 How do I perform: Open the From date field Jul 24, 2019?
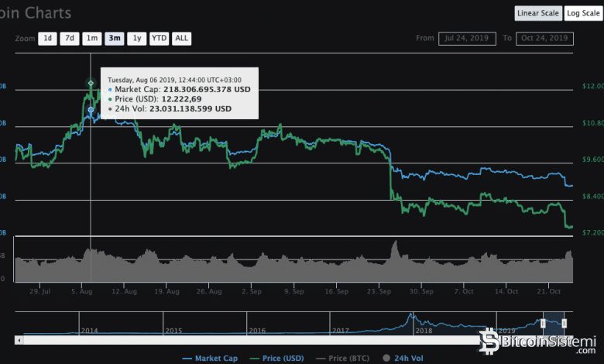(466, 38)
